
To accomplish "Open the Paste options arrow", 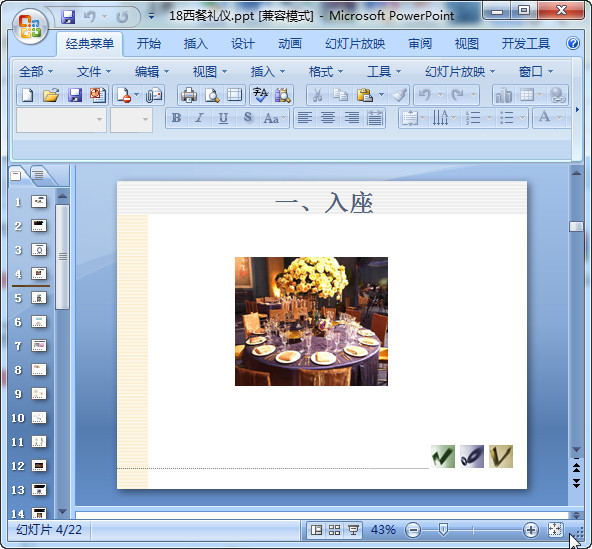I will pyautogui.click(x=381, y=95).
